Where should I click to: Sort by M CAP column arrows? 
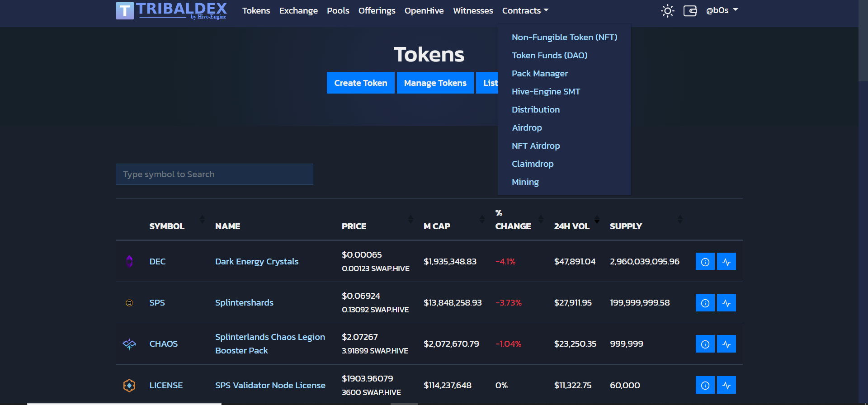pyautogui.click(x=482, y=219)
